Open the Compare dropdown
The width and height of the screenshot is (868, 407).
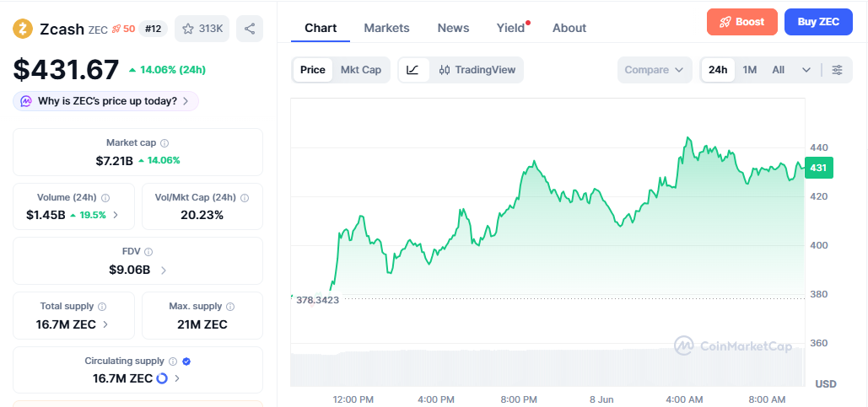tap(655, 70)
